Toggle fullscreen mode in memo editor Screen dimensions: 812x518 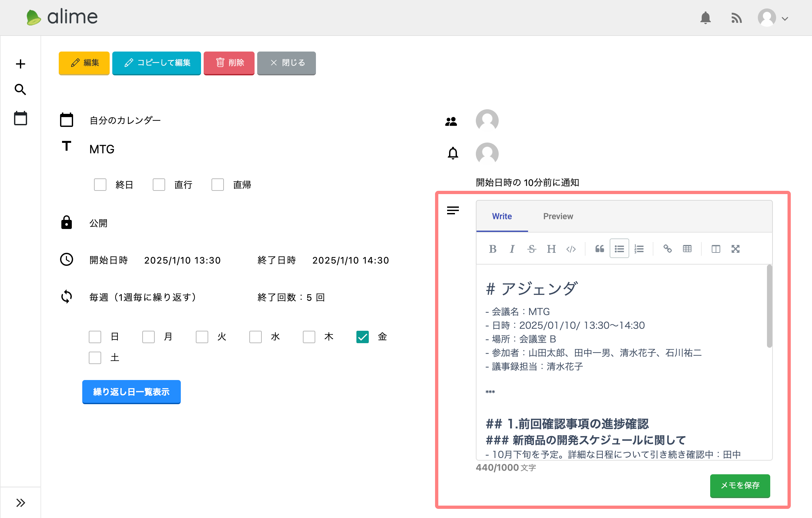[735, 249]
